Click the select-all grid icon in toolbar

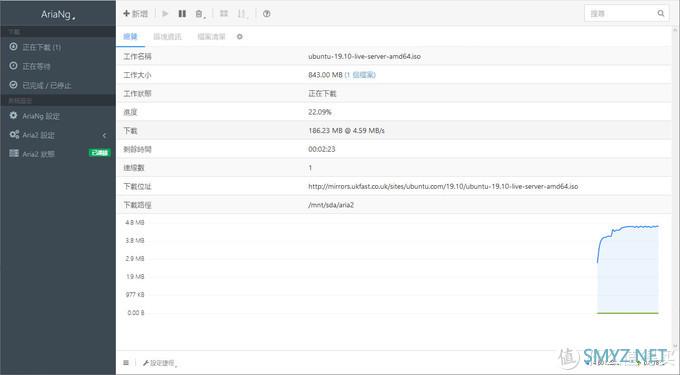224,14
